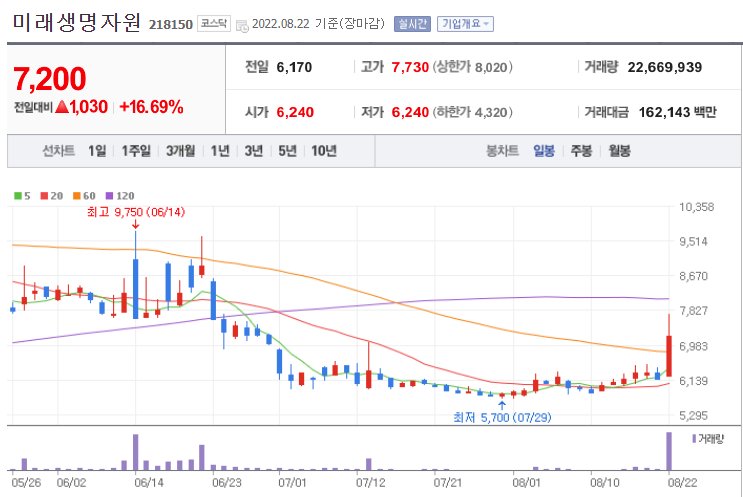This screenshot has width=743, height=497.
Task: Click the tall 06/14 volume bar
Action: click(x=136, y=452)
